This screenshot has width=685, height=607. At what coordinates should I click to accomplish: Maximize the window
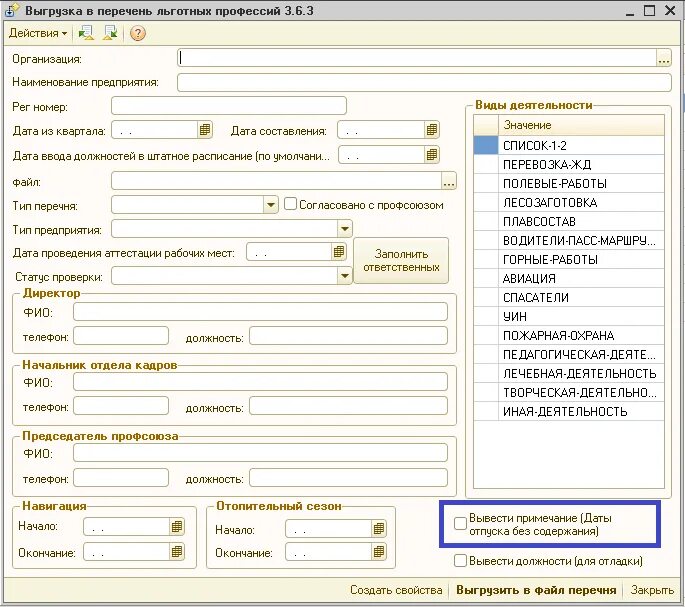tap(649, 10)
